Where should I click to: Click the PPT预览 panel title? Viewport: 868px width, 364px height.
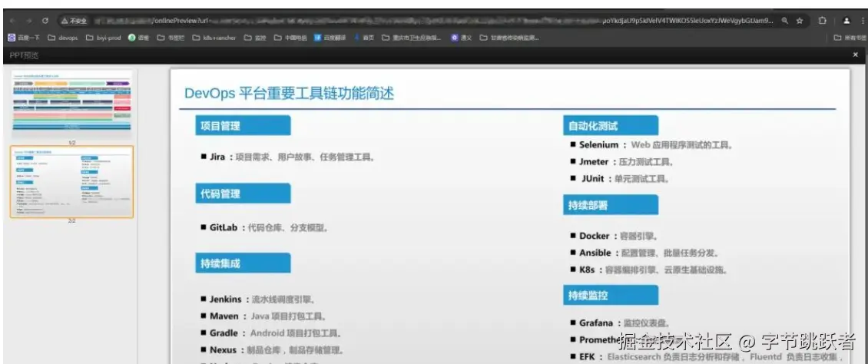(24, 55)
